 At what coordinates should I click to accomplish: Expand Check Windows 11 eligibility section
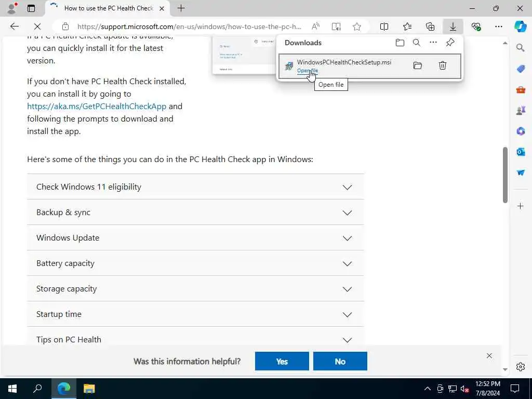195,187
